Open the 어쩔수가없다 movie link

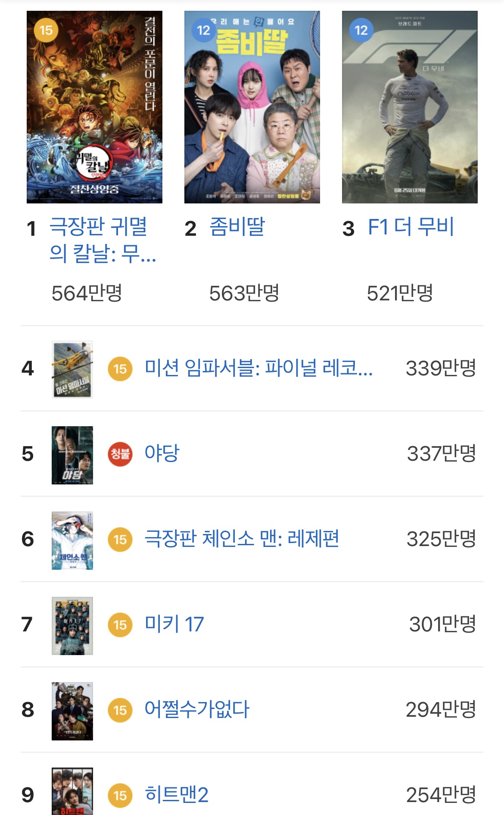(x=197, y=709)
